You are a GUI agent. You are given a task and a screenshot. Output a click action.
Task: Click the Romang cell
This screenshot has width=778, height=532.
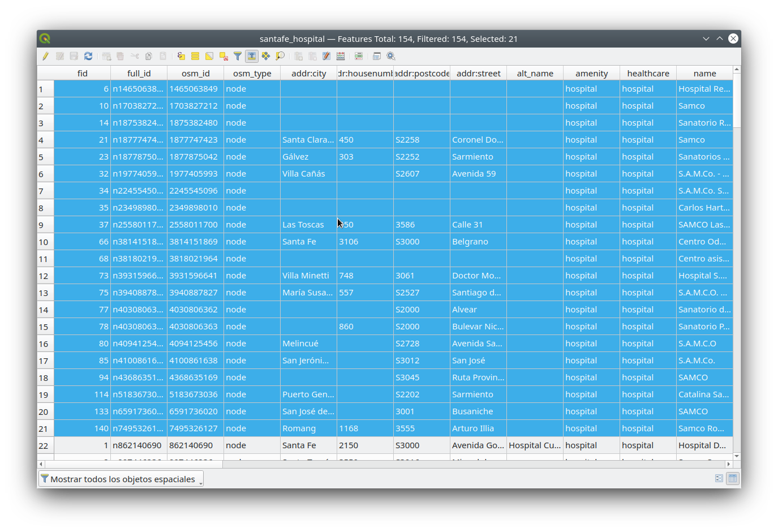[x=309, y=428]
